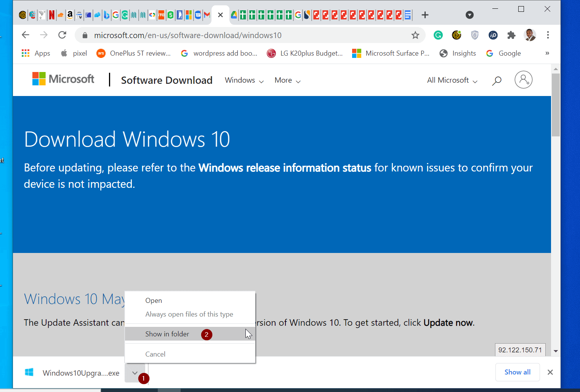
Task: Click the page's vertical scrollbar thumb
Action: pyautogui.click(x=556, y=105)
